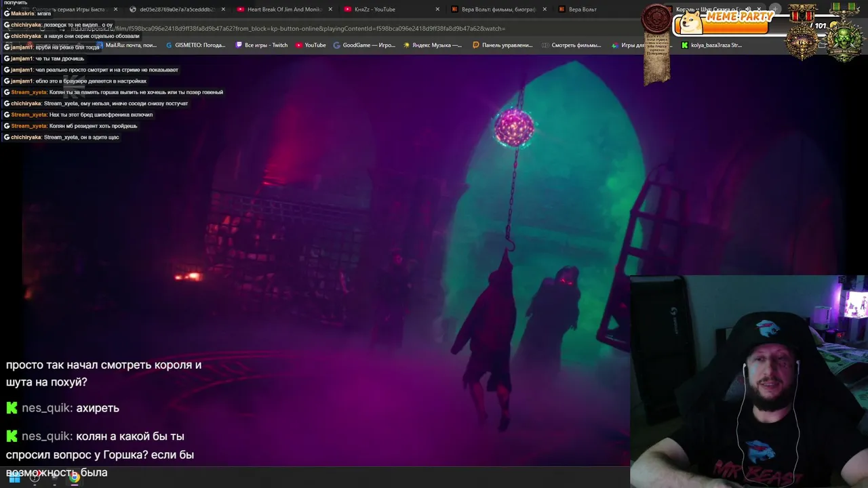
Task: Open Google Chrome from the taskbar
Action: (x=74, y=478)
